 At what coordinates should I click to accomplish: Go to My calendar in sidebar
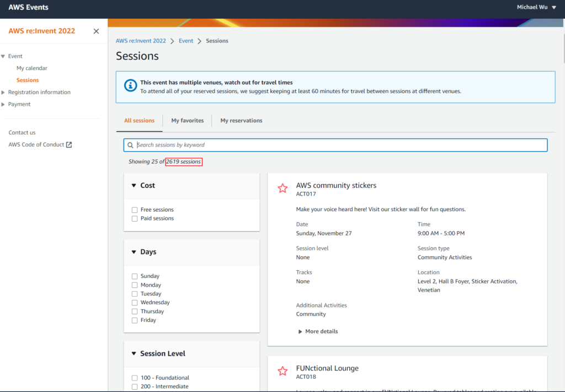(x=31, y=68)
